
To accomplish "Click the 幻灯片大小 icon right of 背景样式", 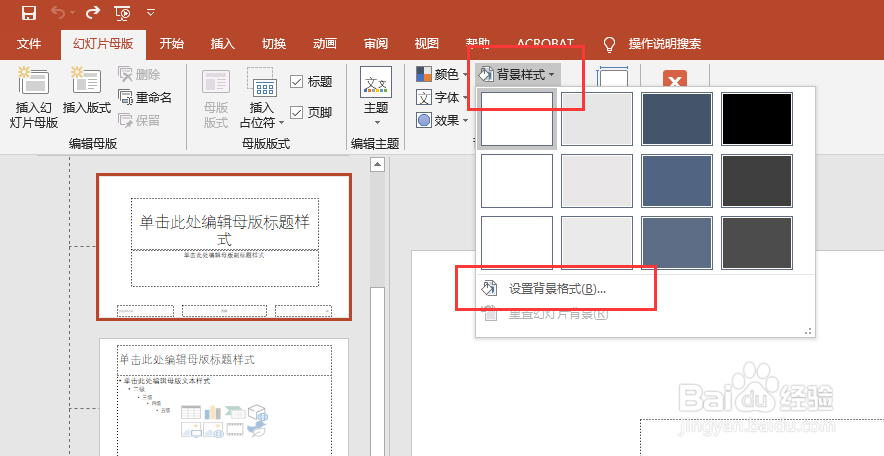I will coord(613,77).
